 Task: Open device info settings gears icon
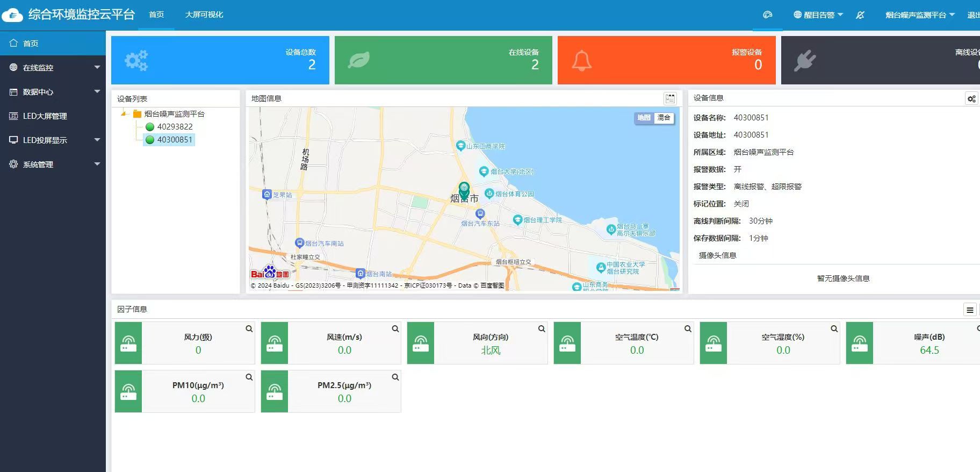[971, 99]
